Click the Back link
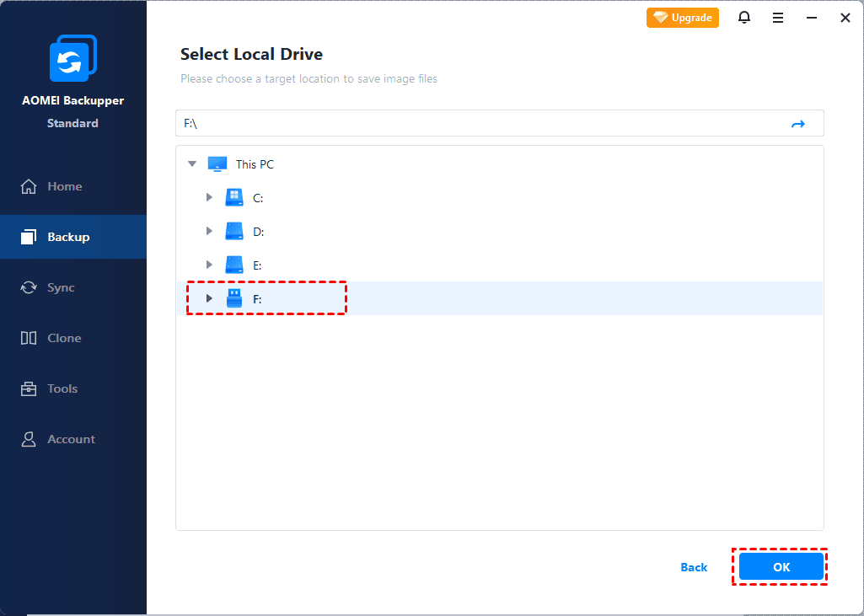The width and height of the screenshot is (864, 616). [x=694, y=567]
